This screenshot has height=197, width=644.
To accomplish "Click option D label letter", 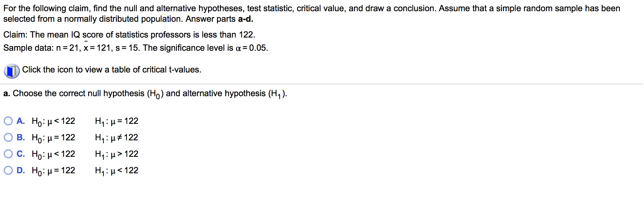I will tap(20, 170).
